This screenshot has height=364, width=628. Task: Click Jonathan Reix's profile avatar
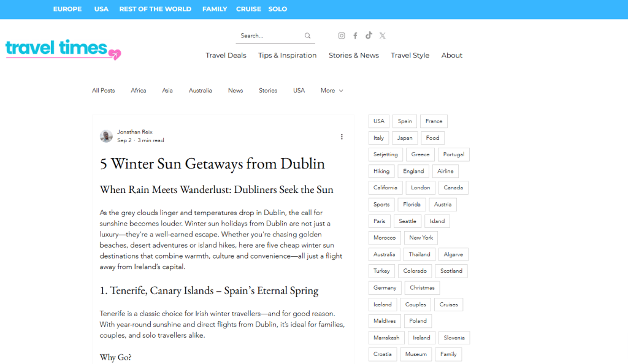105,136
